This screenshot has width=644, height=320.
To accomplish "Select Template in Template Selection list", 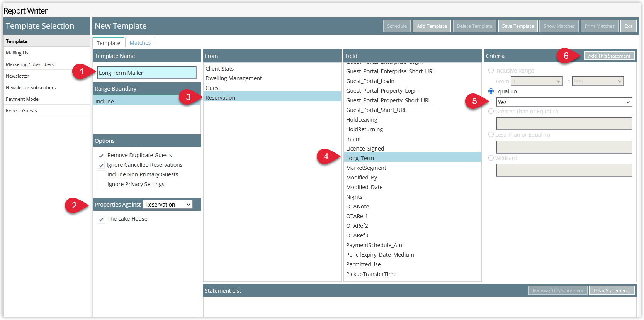I will coord(47,41).
